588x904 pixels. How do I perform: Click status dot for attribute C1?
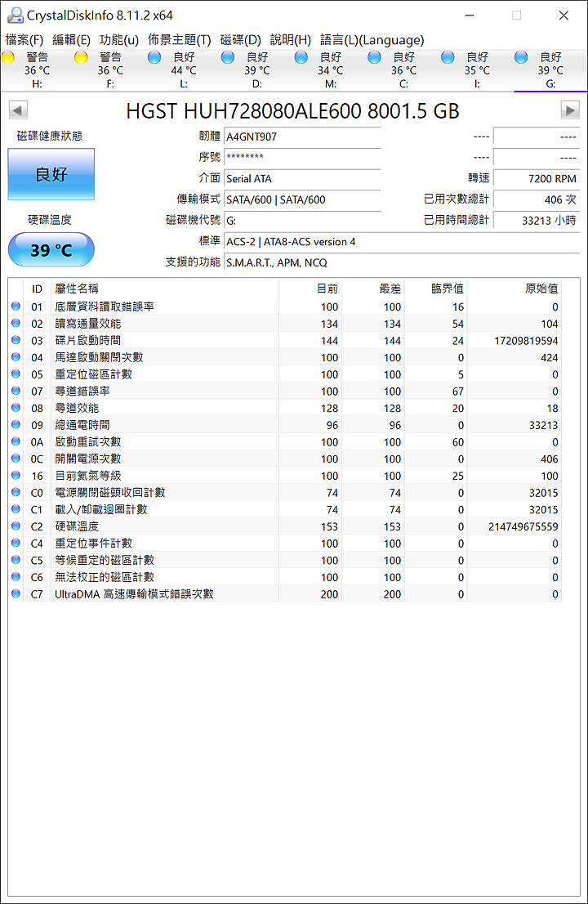coord(16,509)
